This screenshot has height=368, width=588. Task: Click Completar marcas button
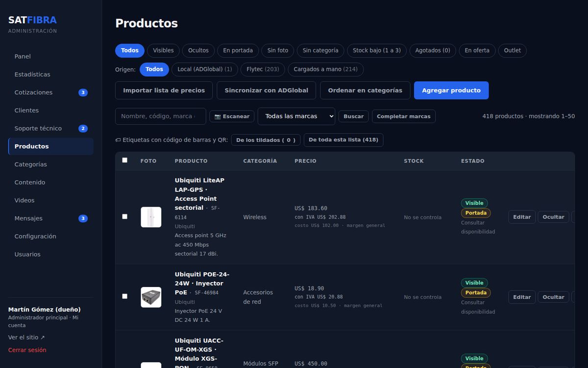tap(404, 116)
